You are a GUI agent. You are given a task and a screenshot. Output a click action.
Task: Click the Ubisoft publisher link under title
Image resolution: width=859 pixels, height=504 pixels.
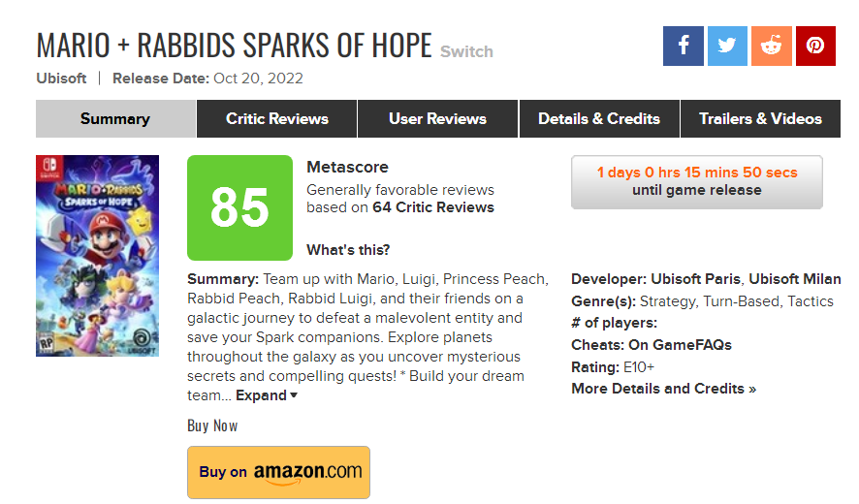pyautogui.click(x=61, y=79)
